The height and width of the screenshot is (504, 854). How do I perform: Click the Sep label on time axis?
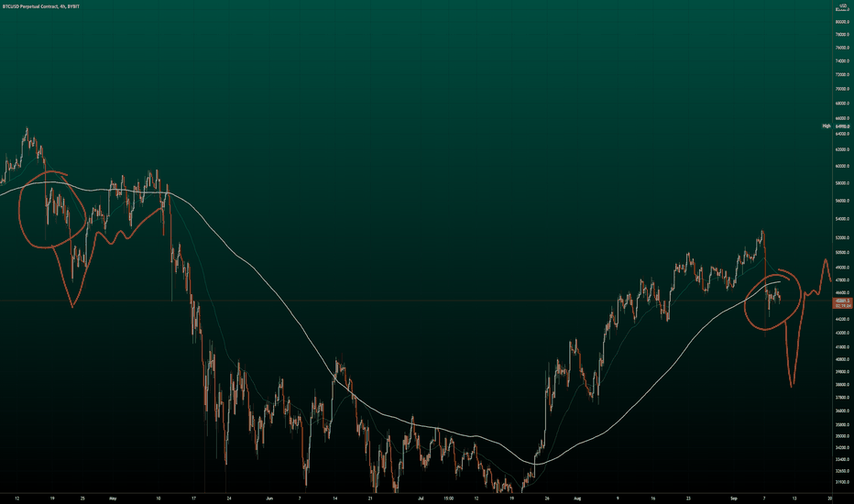pos(733,498)
